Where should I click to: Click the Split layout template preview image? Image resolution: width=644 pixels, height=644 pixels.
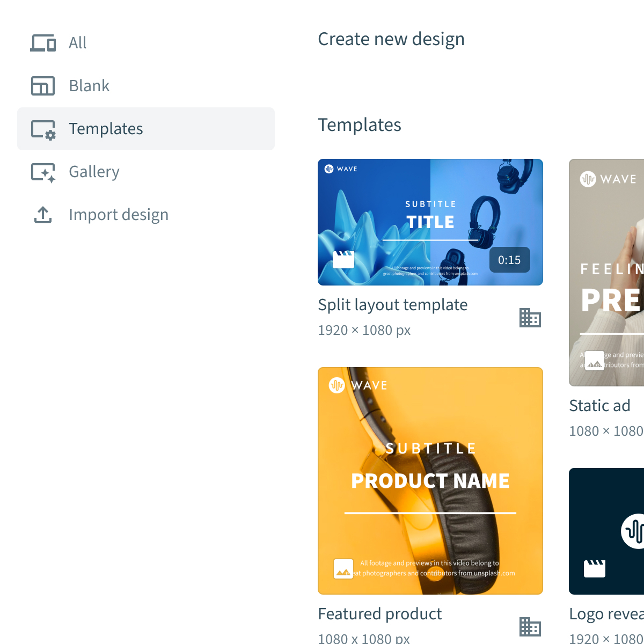click(430, 222)
